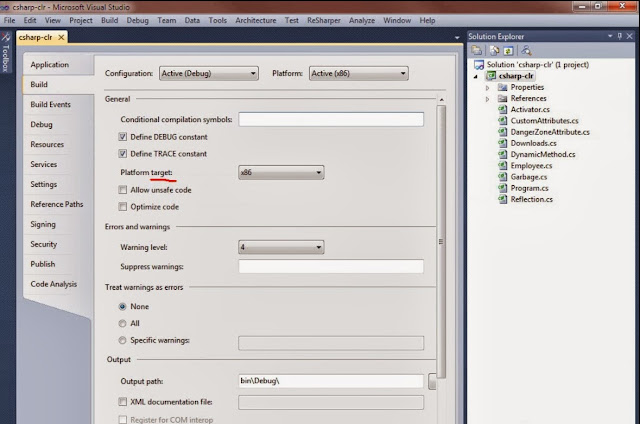Image resolution: width=640 pixels, height=424 pixels.
Task: Click the Properties folder icon
Action: [502, 87]
